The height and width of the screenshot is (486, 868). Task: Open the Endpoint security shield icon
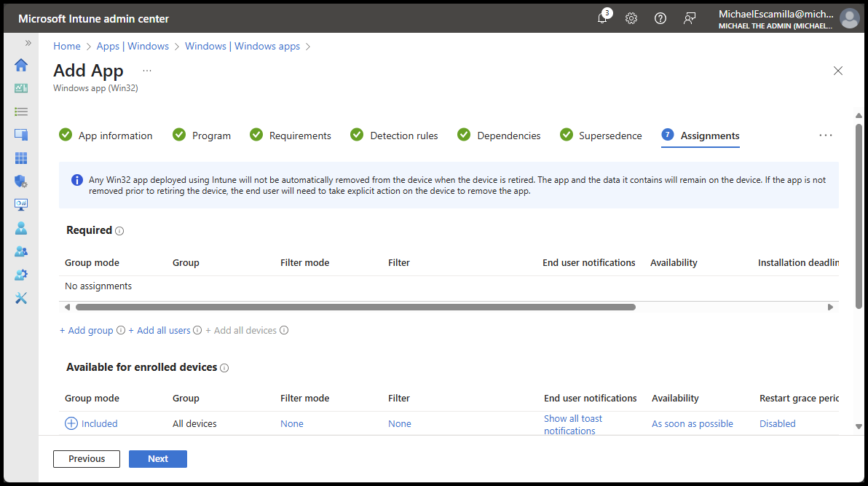click(21, 181)
